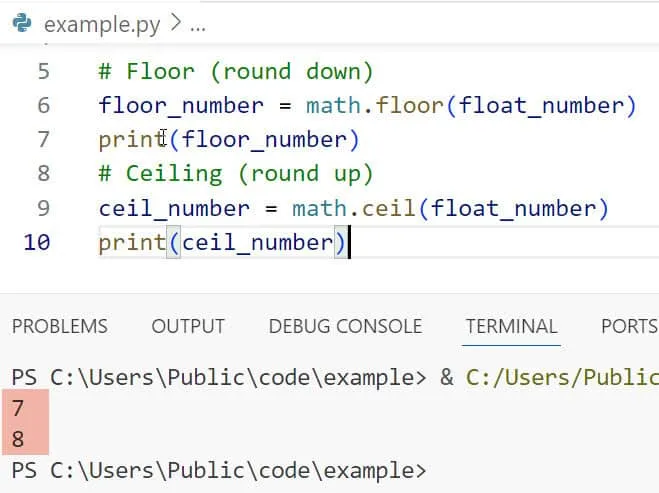Expand the breadcrumb ellipsis after example.py
Image resolution: width=659 pixels, height=493 pixels.
[x=197, y=25]
